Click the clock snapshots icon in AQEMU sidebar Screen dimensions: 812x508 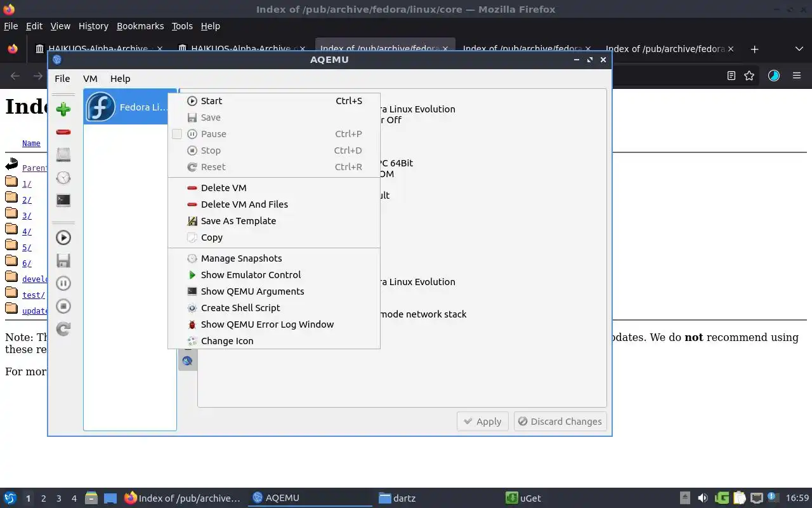pos(63,178)
